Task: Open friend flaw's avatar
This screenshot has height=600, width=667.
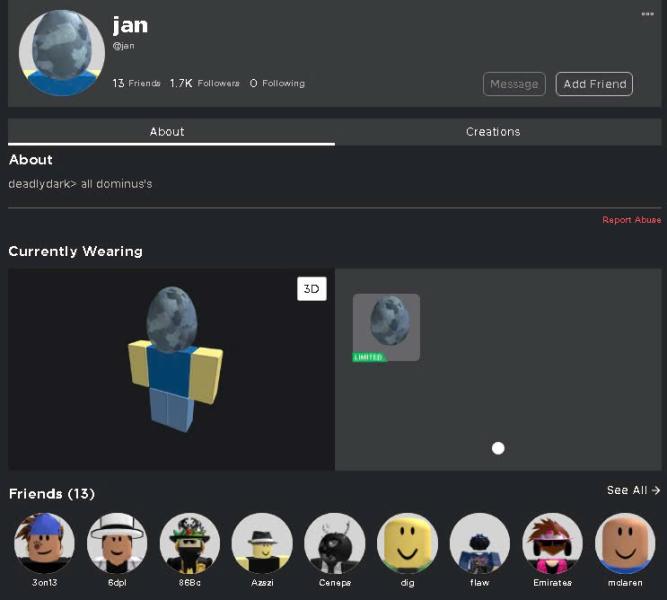Action: 480,543
